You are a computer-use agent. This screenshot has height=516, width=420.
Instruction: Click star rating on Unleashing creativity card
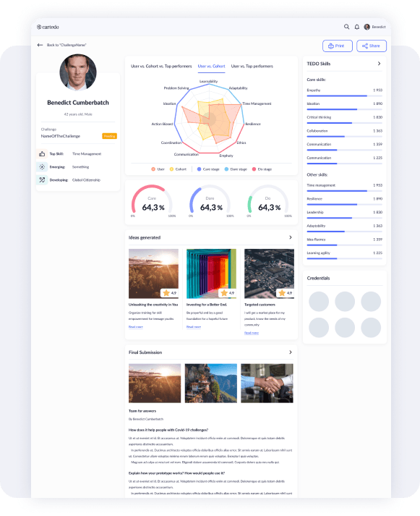coord(170,293)
